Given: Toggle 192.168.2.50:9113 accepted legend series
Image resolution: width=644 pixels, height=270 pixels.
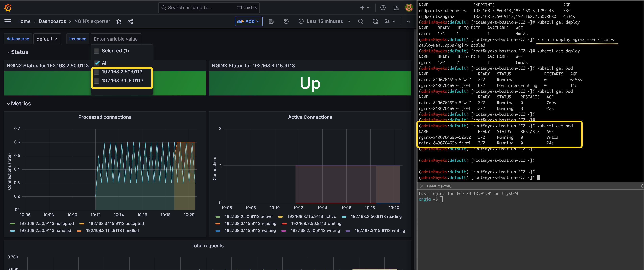Looking at the screenshot, I should coord(46,223).
